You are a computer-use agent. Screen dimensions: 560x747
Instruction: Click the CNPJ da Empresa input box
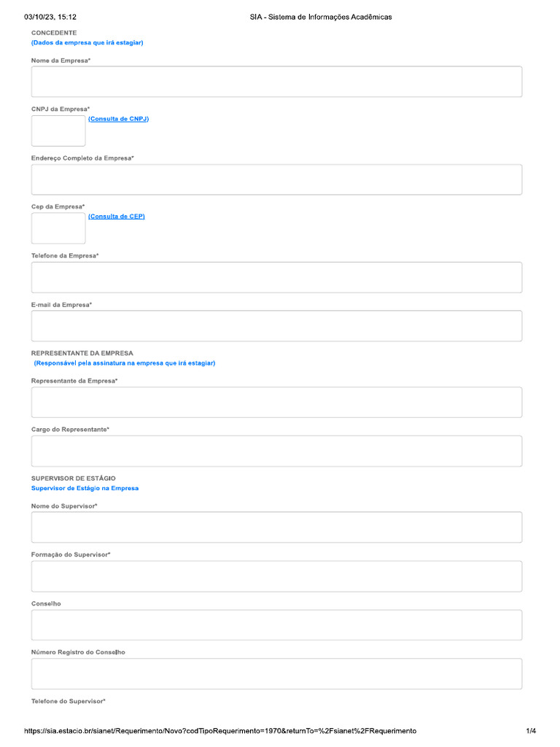[x=58, y=131]
